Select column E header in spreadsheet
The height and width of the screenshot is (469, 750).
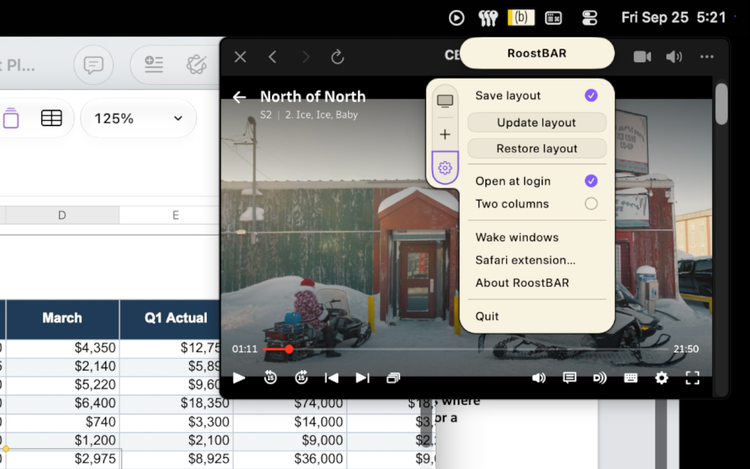pos(176,215)
